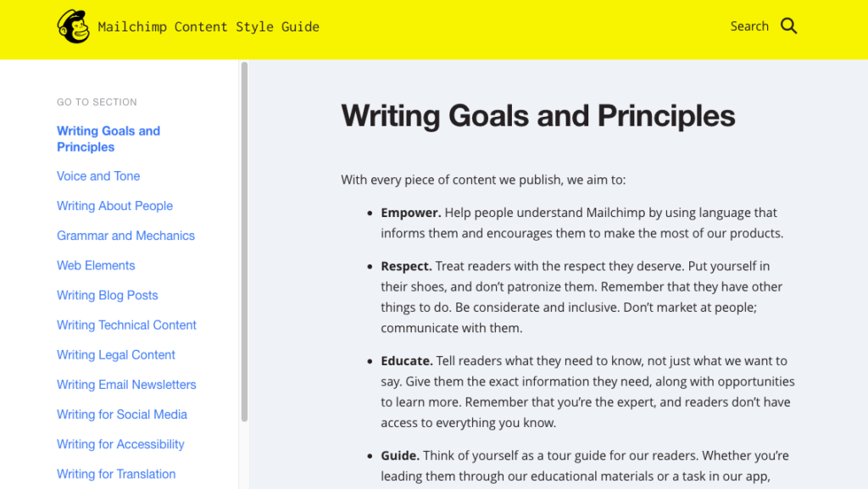Open Writing About People link
The image size is (868, 489).
tap(114, 206)
